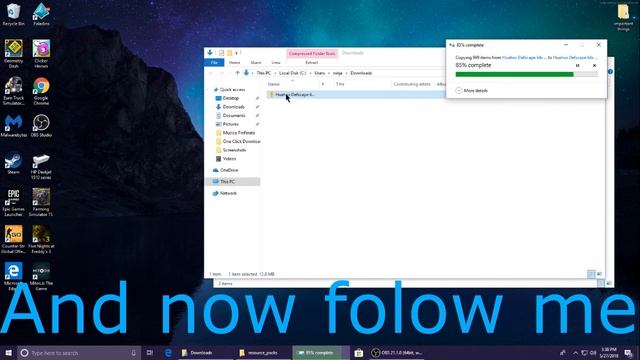Cancel the copy with the small X
This screenshot has height=360, width=640.
click(x=594, y=65)
